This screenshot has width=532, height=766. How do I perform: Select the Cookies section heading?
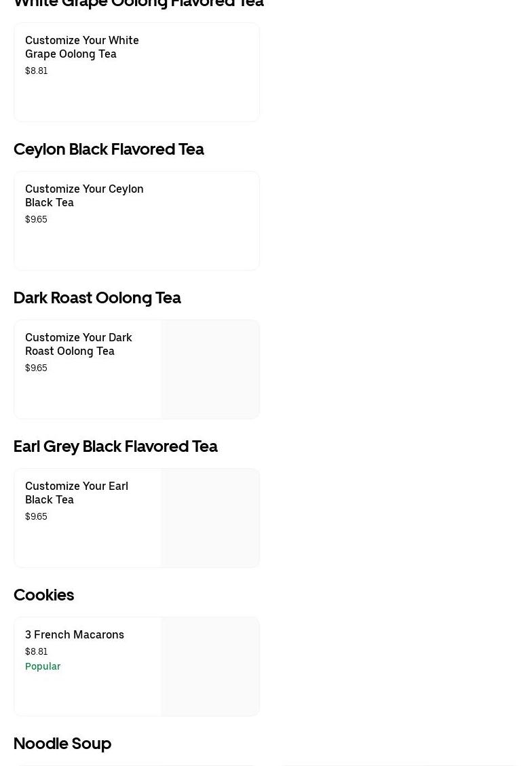[44, 595]
